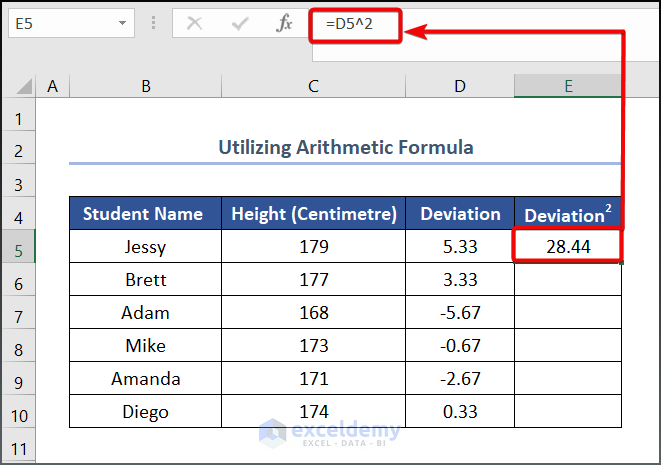Select Adam's height cell 168

313,312
